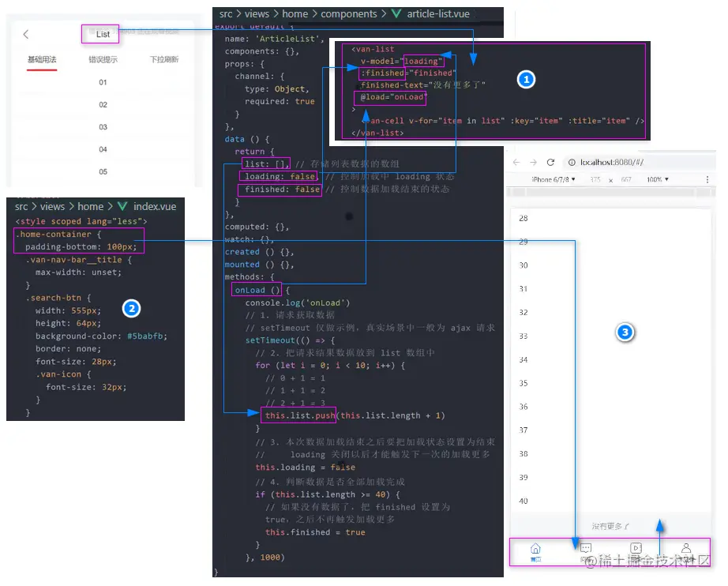
Task: Reload the localhost page
Action: tap(550, 162)
